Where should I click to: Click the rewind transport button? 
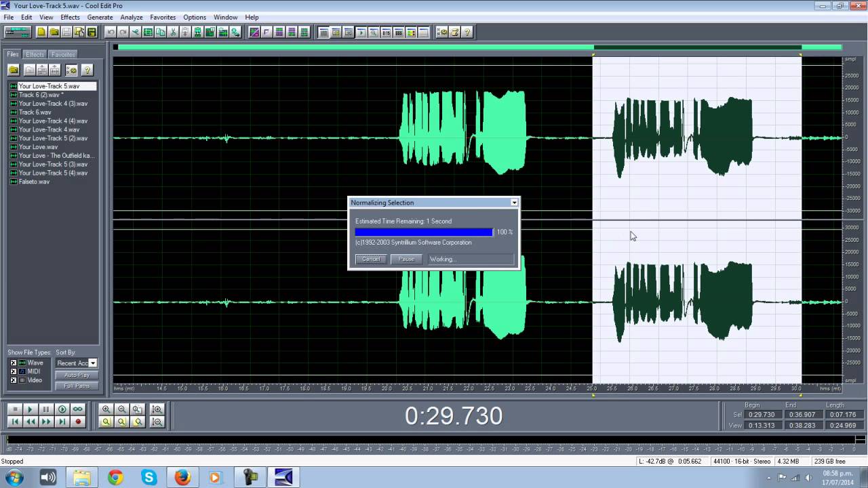[30, 422]
